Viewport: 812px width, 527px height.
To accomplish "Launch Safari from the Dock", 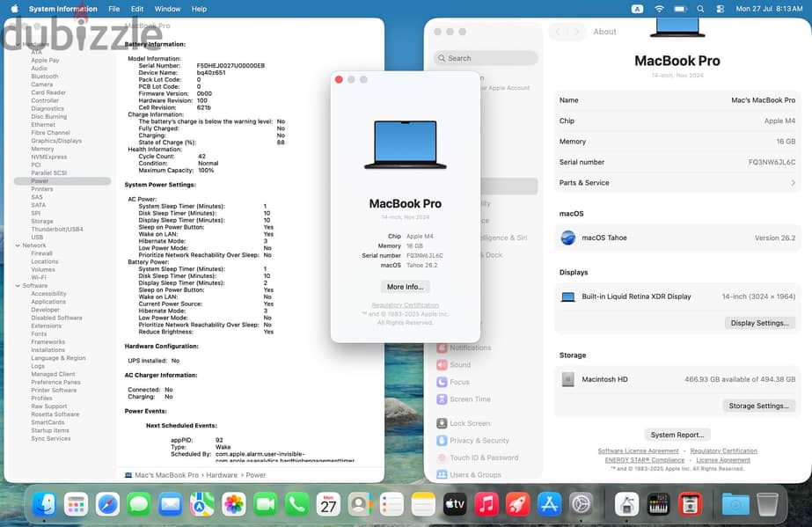I will click(107, 504).
